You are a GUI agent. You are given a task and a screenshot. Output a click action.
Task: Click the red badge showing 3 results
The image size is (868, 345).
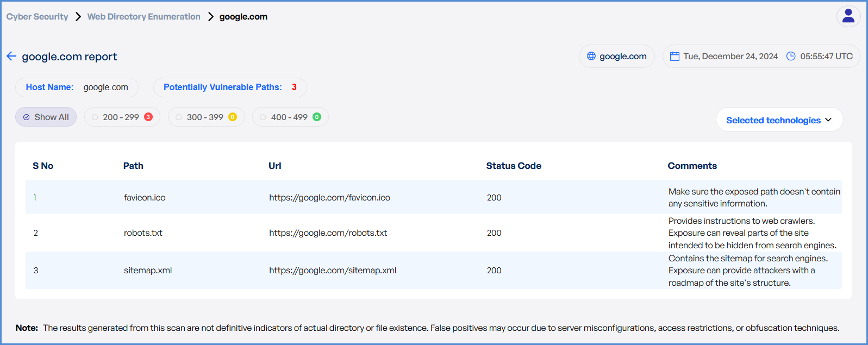pyautogui.click(x=148, y=117)
